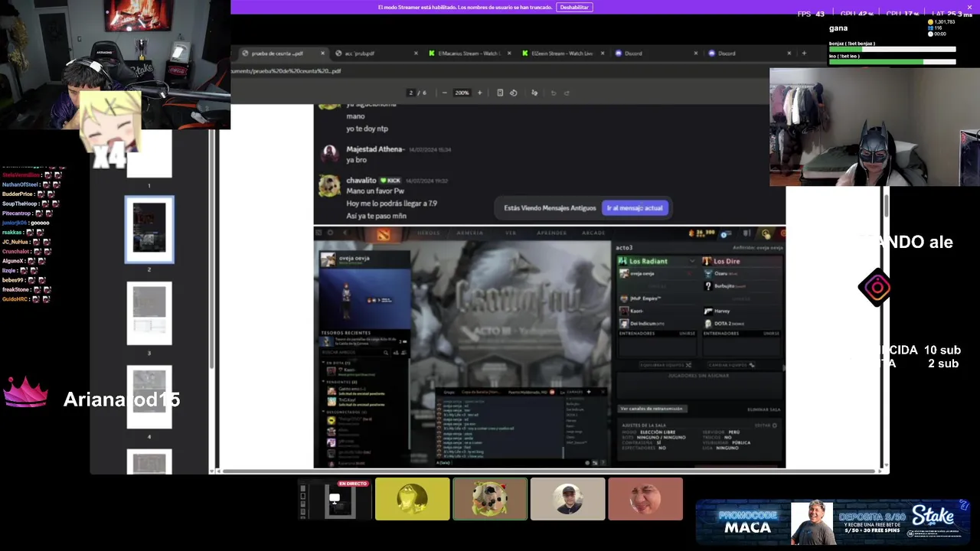Screen dimensions: 980x551
Task: Select page 2 thumbnail in the sidebar
Action: pyautogui.click(x=149, y=230)
